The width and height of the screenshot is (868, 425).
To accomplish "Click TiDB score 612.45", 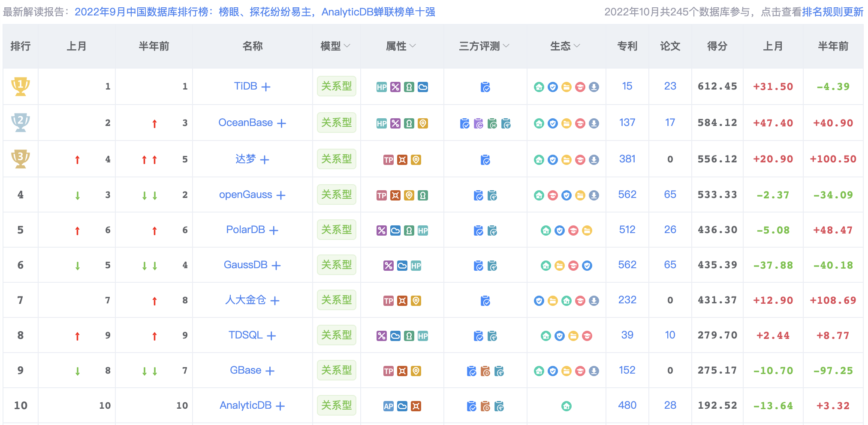I will tap(717, 87).
